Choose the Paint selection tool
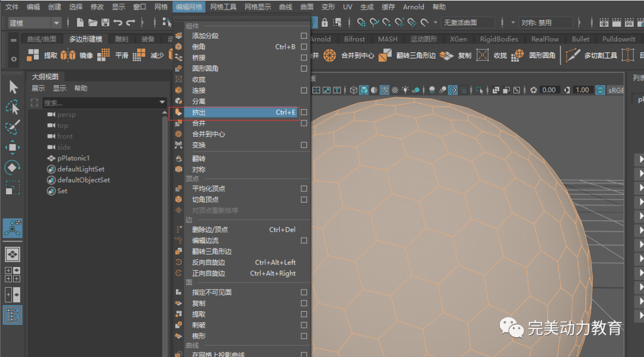Viewport: 644px width, 357px height. point(13,127)
